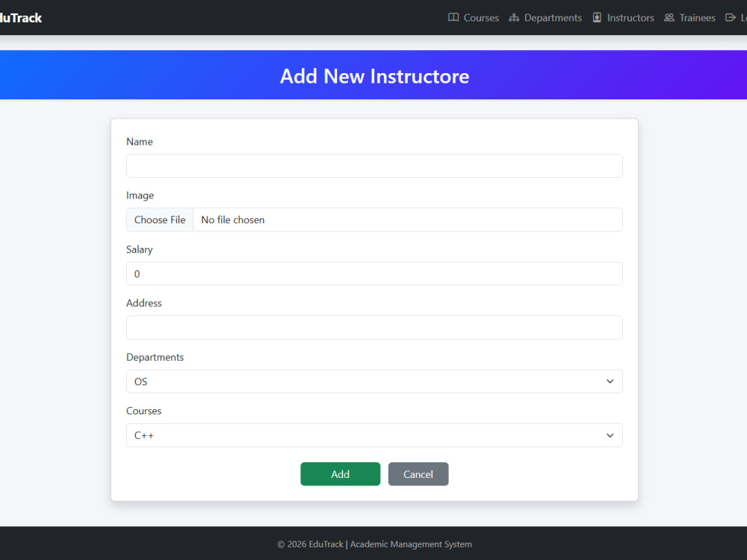Click the Courses book icon in navbar

[x=453, y=18]
